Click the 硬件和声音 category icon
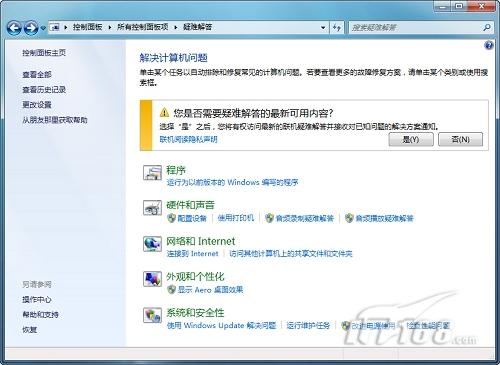Screen dimensions: 500x365 (152, 208)
